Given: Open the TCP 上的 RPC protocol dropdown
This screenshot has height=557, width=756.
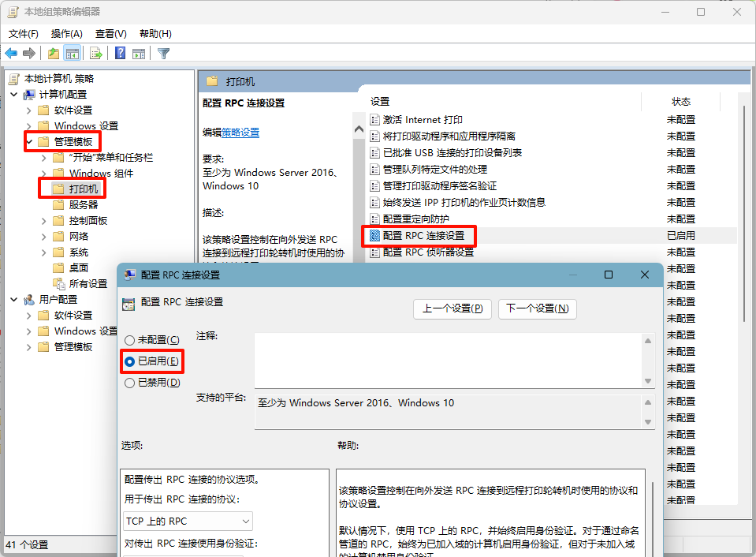Looking at the screenshot, I should coord(188,521).
